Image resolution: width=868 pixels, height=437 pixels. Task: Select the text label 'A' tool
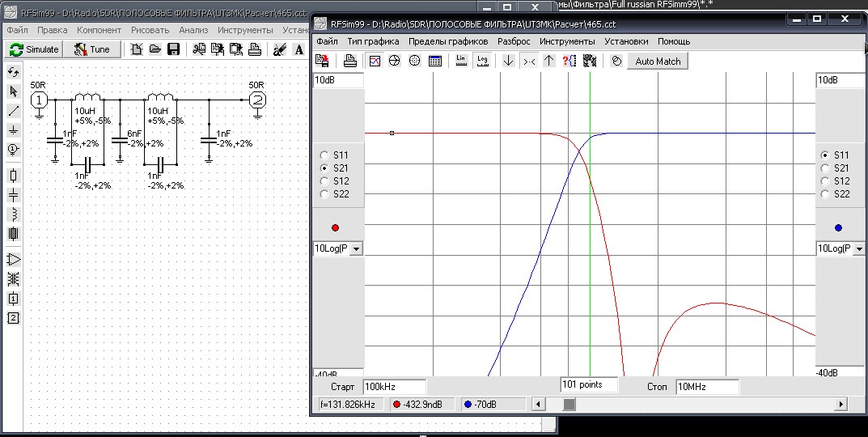point(299,49)
